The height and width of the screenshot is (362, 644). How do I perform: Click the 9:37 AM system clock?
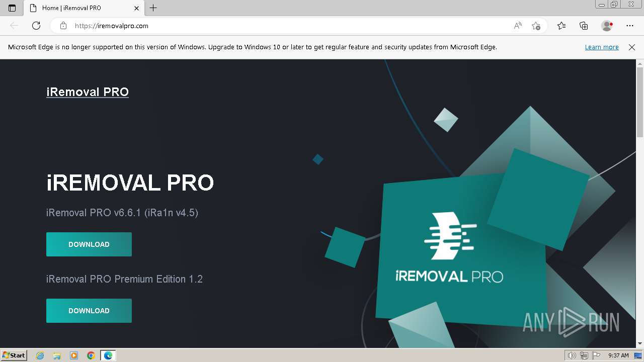coord(618,355)
